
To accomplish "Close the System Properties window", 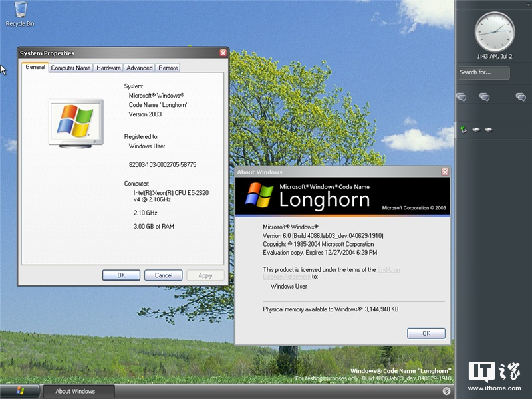I will coord(223,53).
